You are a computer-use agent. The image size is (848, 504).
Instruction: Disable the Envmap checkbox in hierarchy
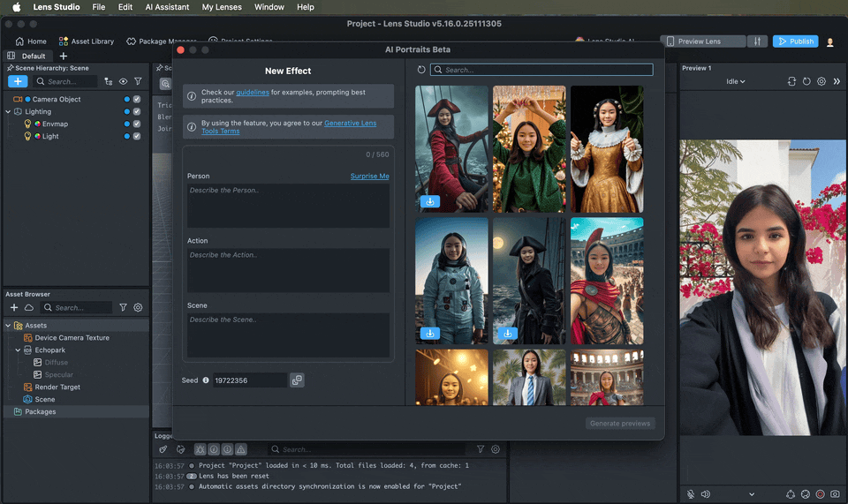pyautogui.click(x=137, y=124)
